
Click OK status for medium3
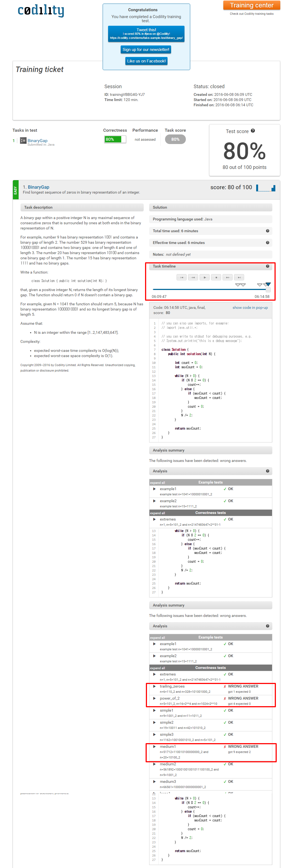tap(230, 782)
